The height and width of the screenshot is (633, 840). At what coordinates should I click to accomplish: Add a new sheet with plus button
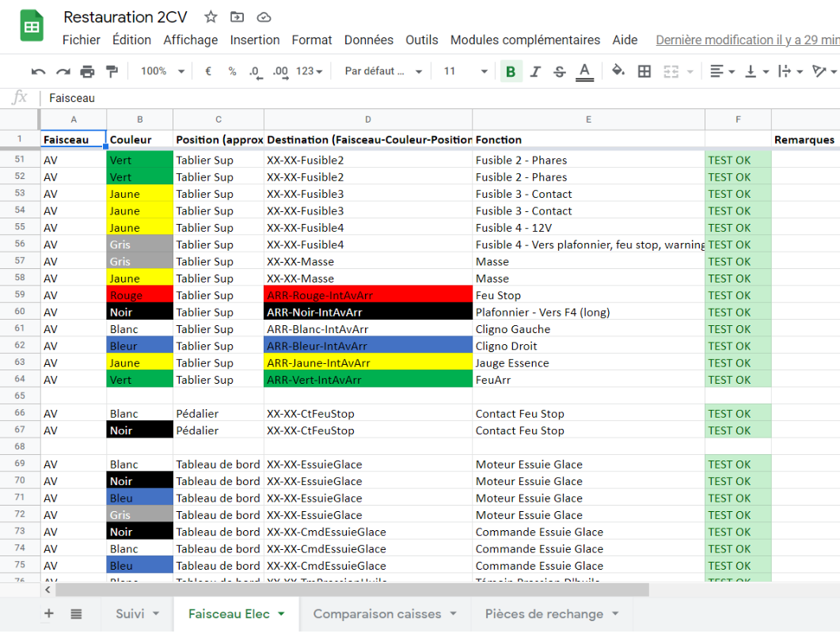tap(49, 614)
